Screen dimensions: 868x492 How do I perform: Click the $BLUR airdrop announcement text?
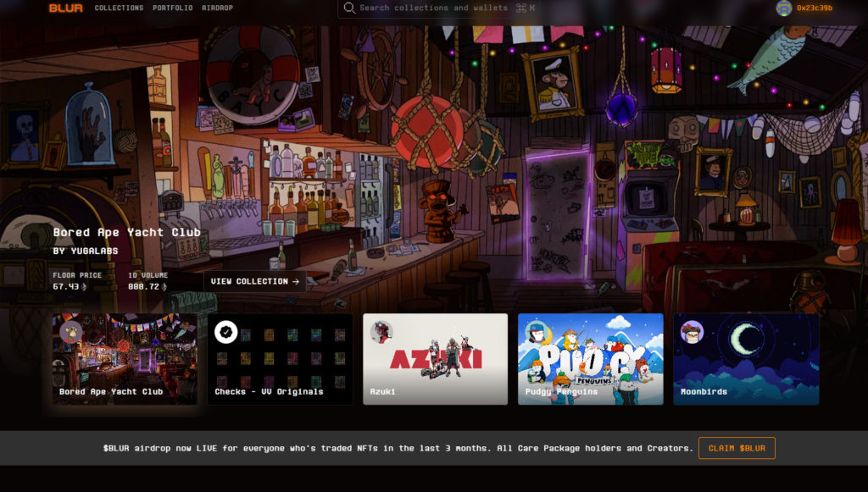(x=398, y=448)
